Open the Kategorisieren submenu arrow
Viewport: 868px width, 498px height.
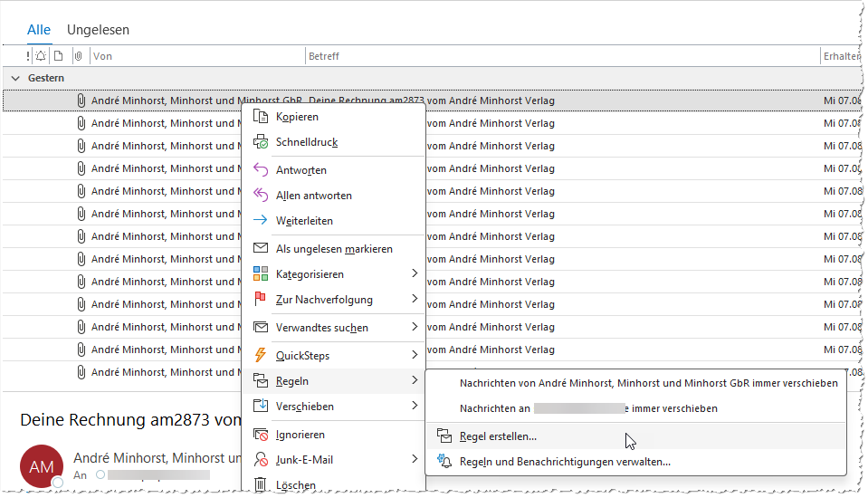[415, 273]
